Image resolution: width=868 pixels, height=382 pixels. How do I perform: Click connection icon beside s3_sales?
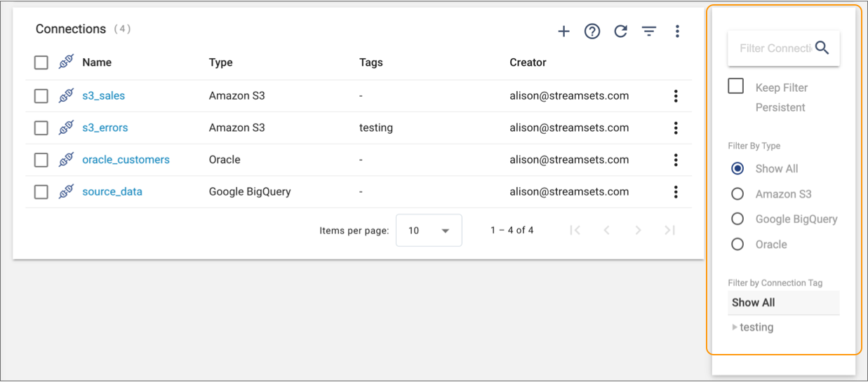pyautogui.click(x=66, y=95)
